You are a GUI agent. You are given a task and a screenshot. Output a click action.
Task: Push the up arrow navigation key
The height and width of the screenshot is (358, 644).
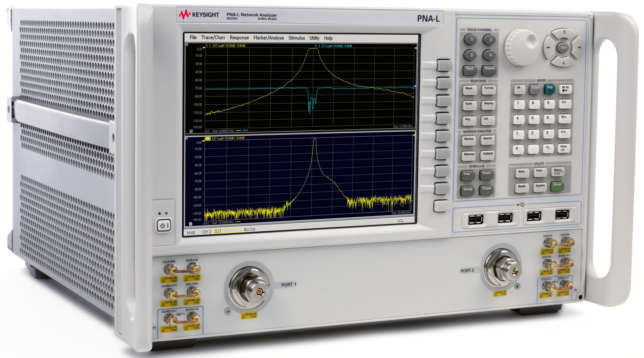tap(564, 33)
